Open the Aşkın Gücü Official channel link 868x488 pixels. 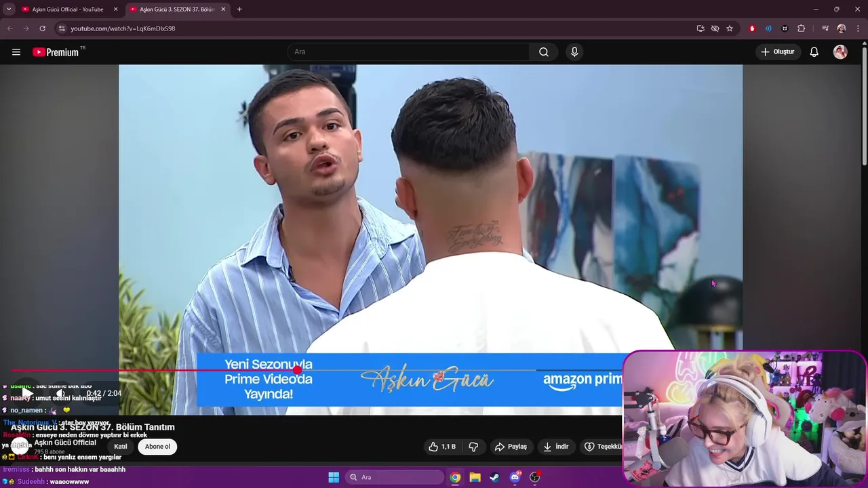pyautogui.click(x=65, y=443)
